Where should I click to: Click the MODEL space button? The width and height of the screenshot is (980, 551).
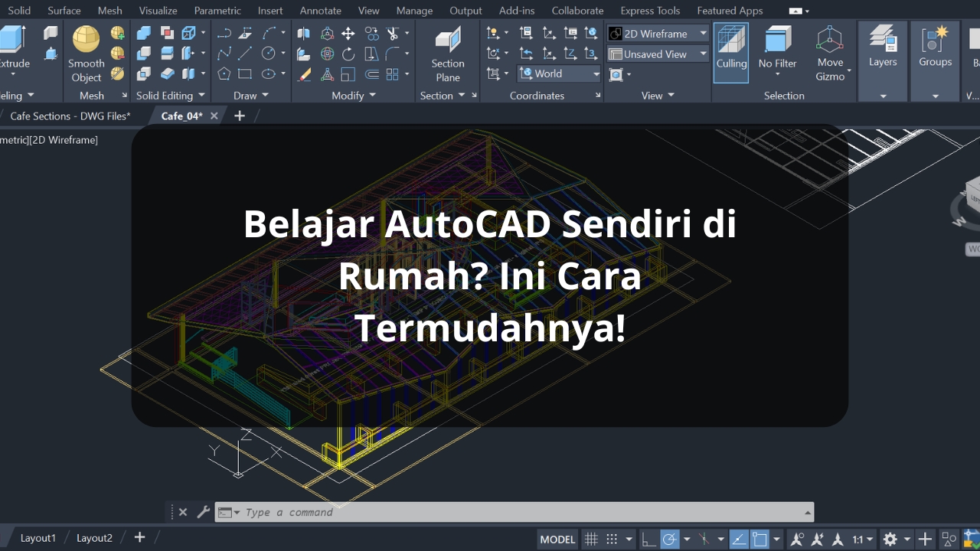(x=557, y=539)
